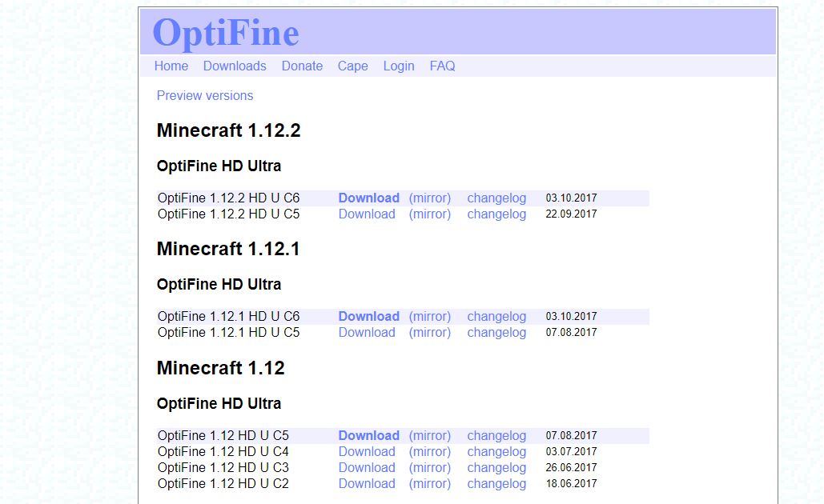Download OptiFine 1.12 HD U C3
824x504 pixels.
click(367, 468)
